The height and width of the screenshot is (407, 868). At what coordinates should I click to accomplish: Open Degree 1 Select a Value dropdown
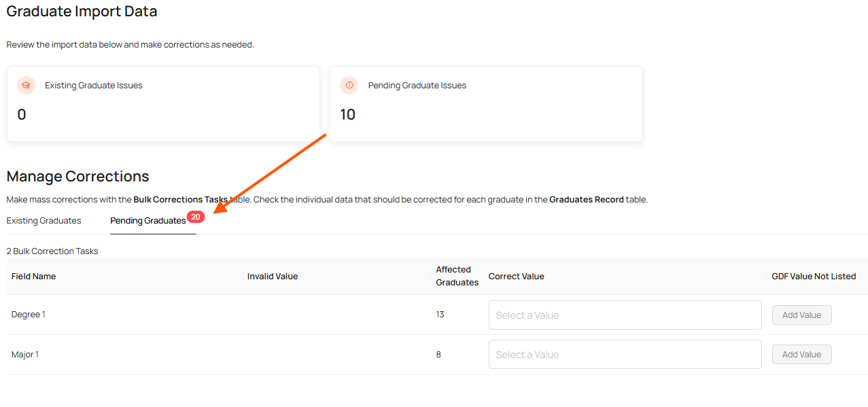coord(625,315)
